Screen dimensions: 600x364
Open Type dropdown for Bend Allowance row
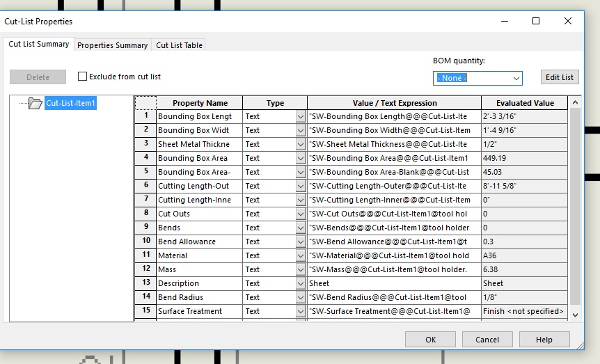point(301,242)
